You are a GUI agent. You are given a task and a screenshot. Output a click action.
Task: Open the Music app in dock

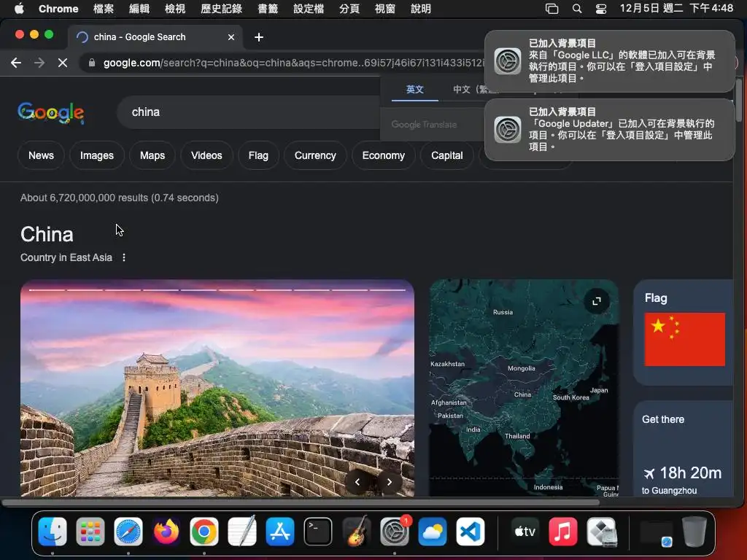[562, 532]
